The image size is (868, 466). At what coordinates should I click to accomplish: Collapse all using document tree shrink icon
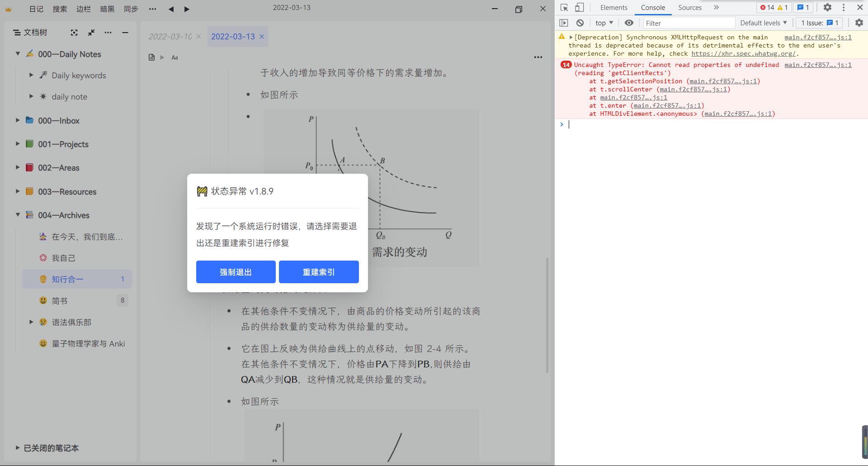point(91,32)
